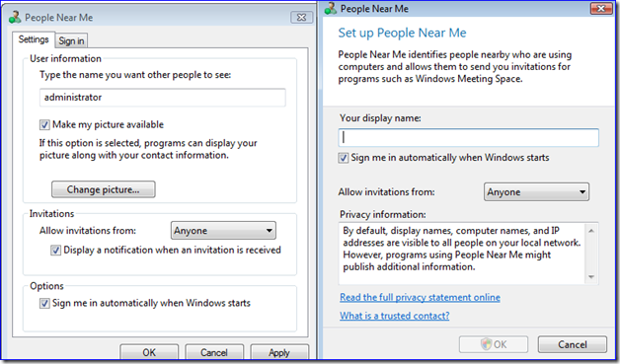Toggle Make my picture available checkbox
Viewport: 620px width, 364px height.
(x=44, y=125)
